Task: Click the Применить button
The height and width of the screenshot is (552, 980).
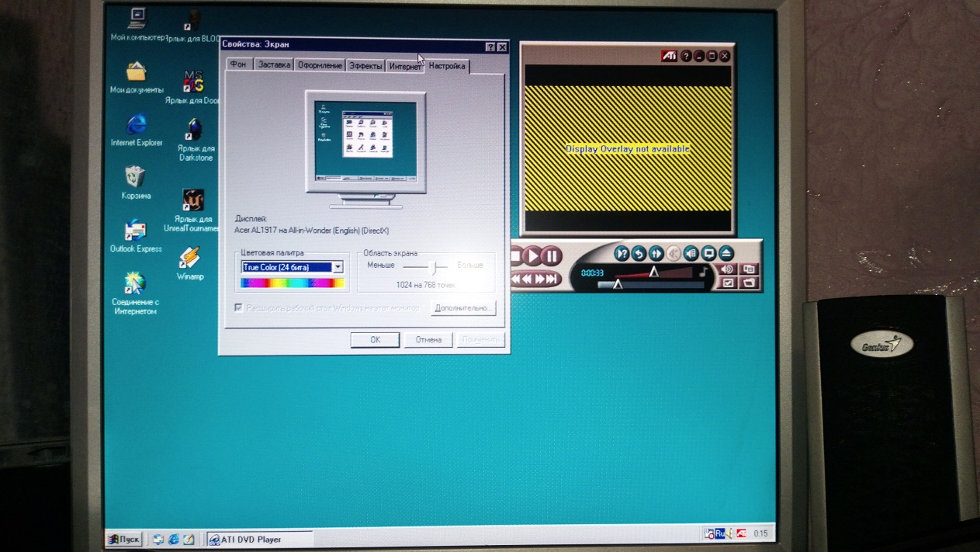Action: tap(481, 340)
